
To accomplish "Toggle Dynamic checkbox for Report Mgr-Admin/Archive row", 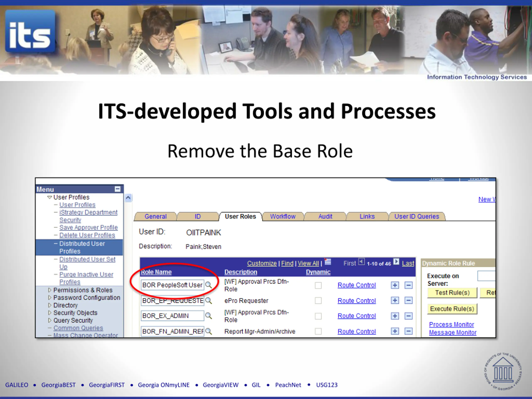I will (x=318, y=331).
